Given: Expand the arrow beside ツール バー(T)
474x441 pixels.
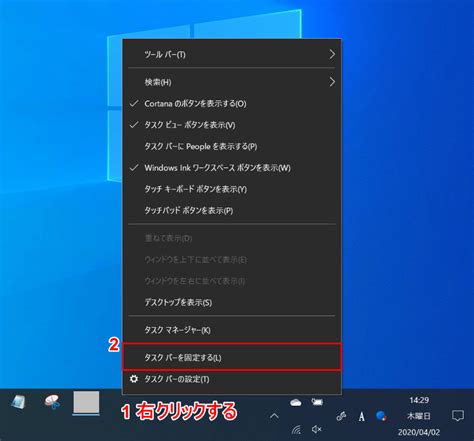Looking at the screenshot, I should tap(332, 54).
